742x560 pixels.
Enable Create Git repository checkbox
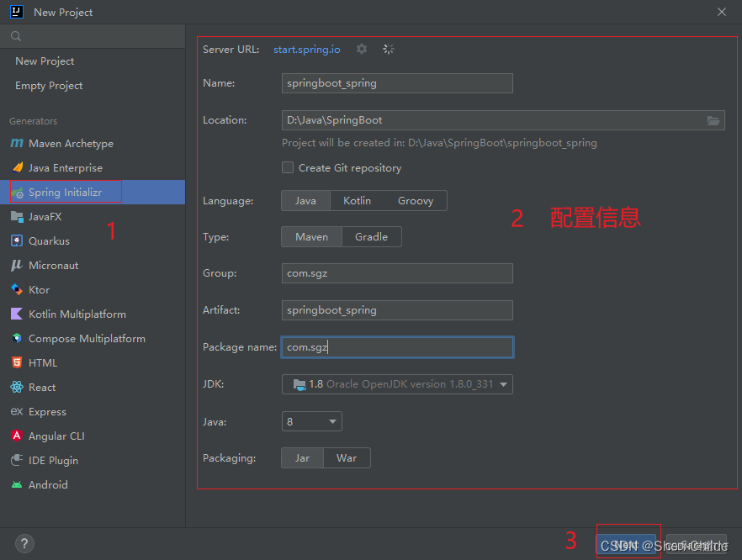(288, 167)
